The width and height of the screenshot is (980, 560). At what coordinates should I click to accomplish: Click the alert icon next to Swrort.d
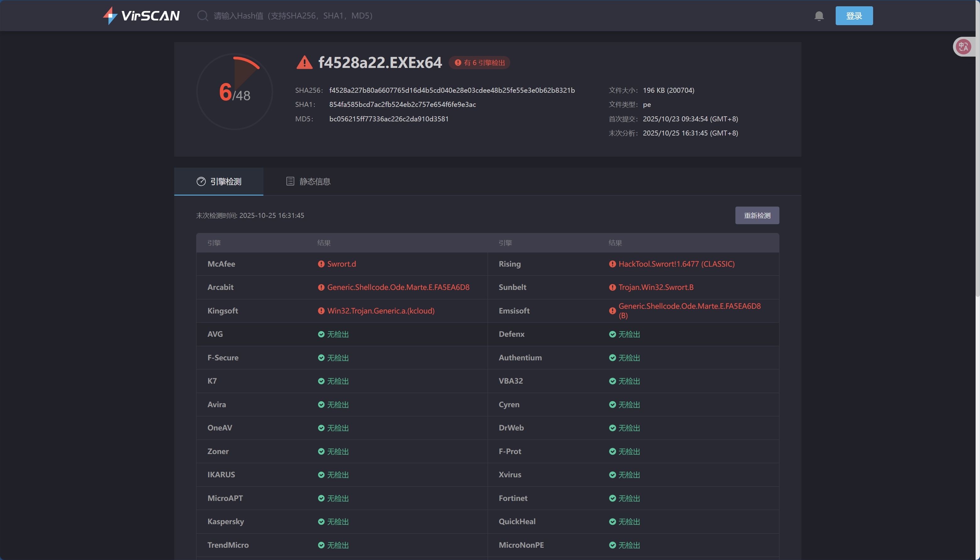pos(321,264)
